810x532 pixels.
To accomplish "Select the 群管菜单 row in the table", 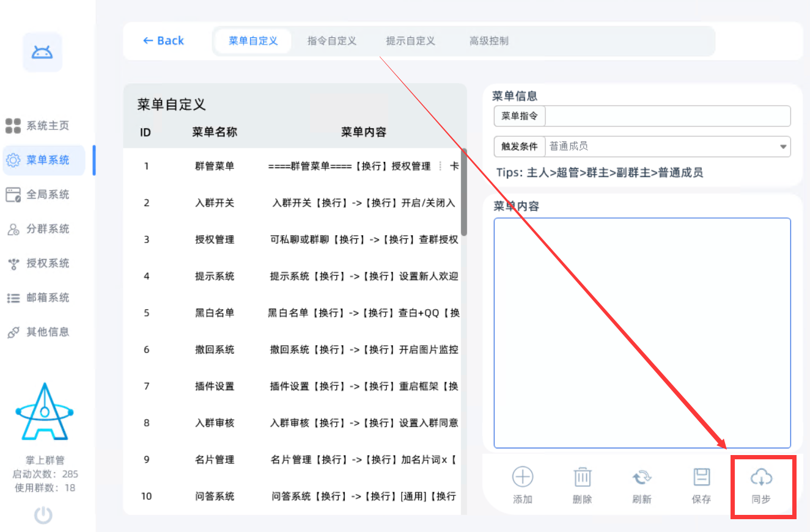I will [214, 166].
